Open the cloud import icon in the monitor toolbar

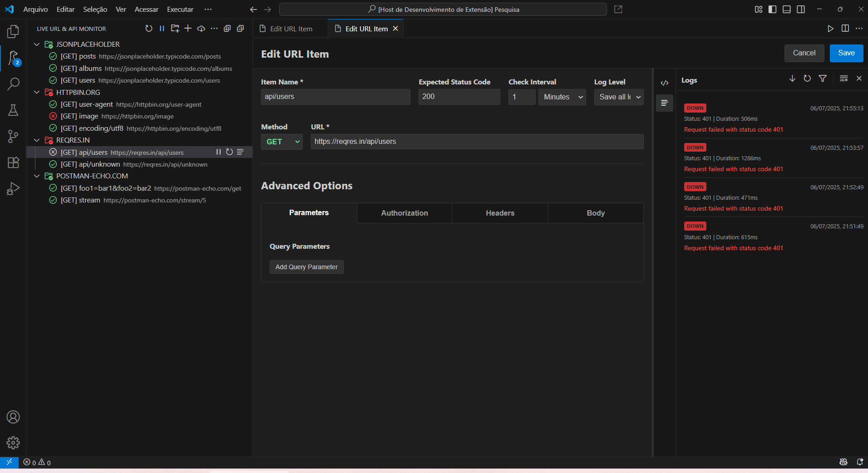[201, 28]
